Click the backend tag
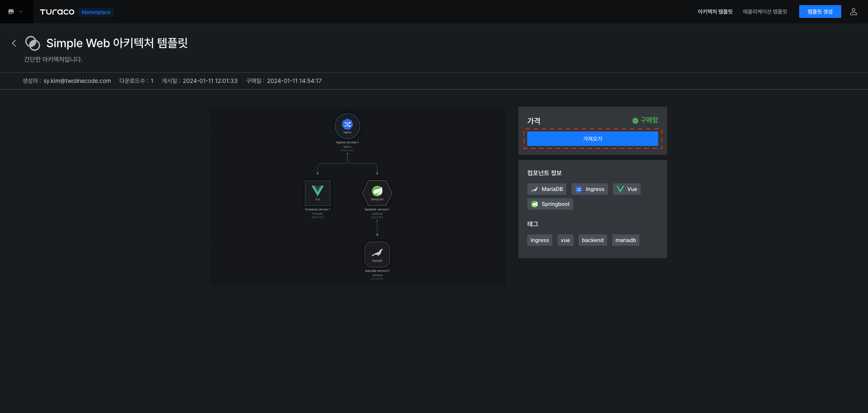This screenshot has width=868, height=413. (593, 240)
